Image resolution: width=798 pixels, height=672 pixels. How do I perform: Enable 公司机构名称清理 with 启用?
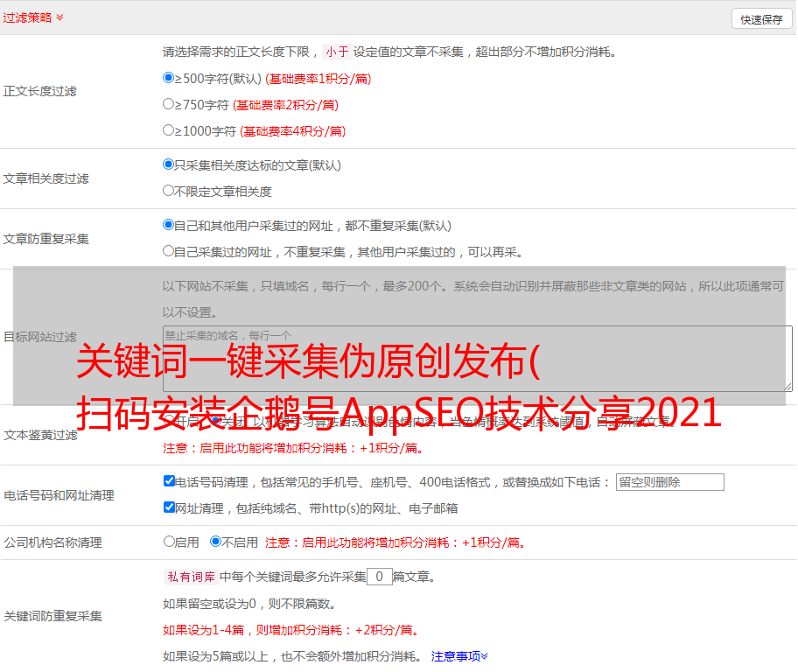(169, 542)
